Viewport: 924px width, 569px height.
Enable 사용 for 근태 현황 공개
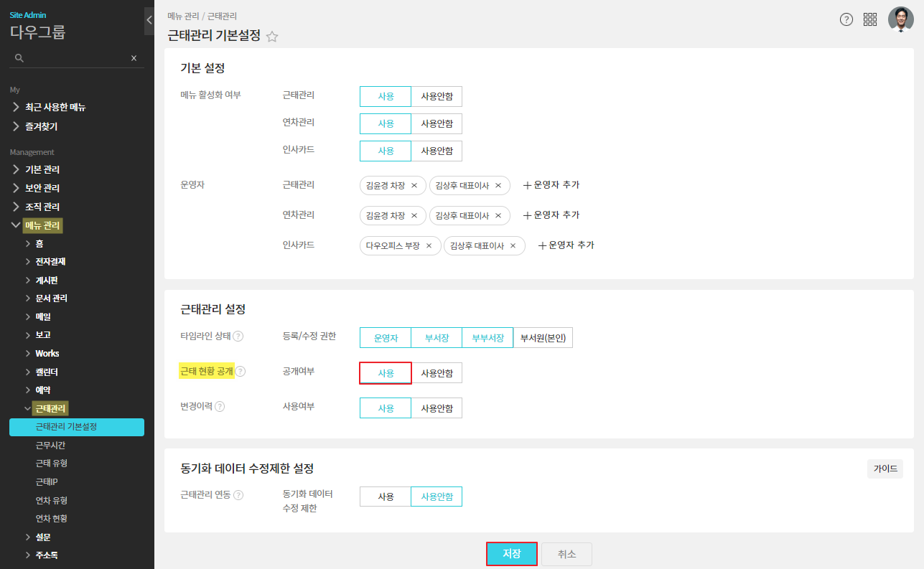click(386, 373)
